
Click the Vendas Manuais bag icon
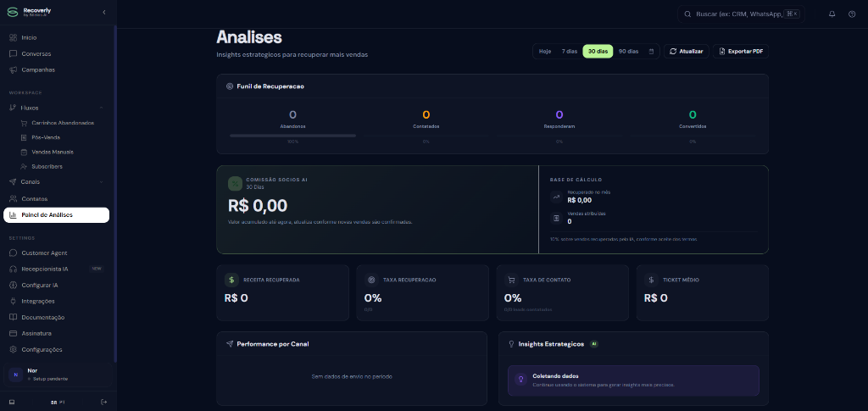coord(24,152)
